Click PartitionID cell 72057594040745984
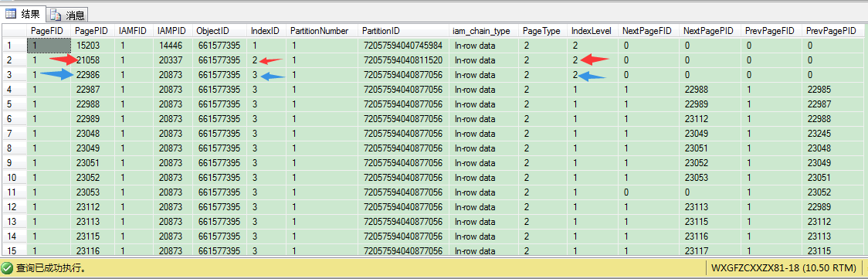Image resolution: width=868 pixels, height=279 pixels. 404,46
